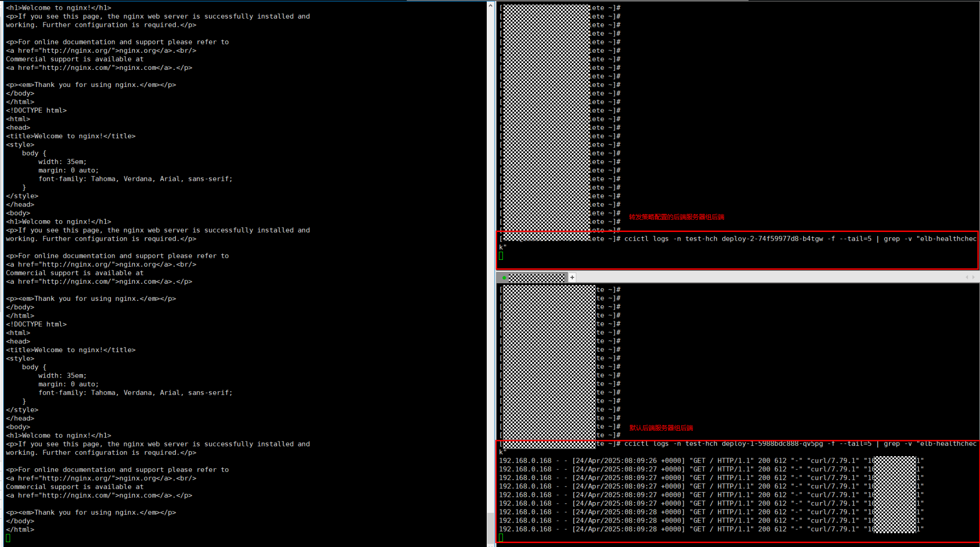Screen dimensions: 980x547
Task: Click the scroll-up arrow of the nginx output pane
Action: [490, 6]
